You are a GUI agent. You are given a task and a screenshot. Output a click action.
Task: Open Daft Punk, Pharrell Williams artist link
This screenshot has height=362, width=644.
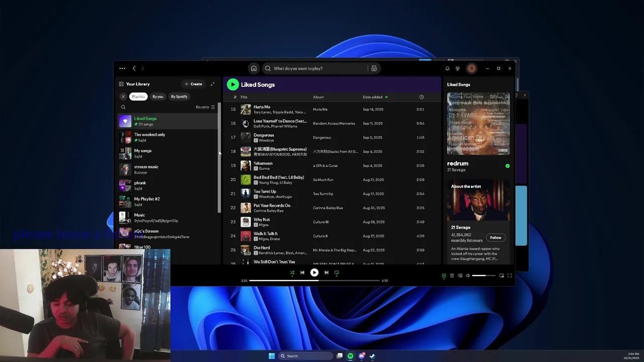tap(275, 126)
